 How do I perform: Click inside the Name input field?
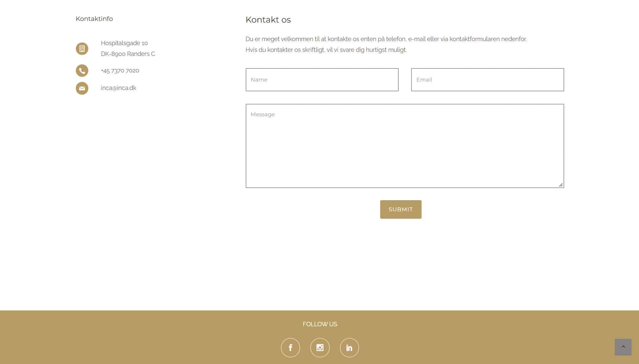322,80
